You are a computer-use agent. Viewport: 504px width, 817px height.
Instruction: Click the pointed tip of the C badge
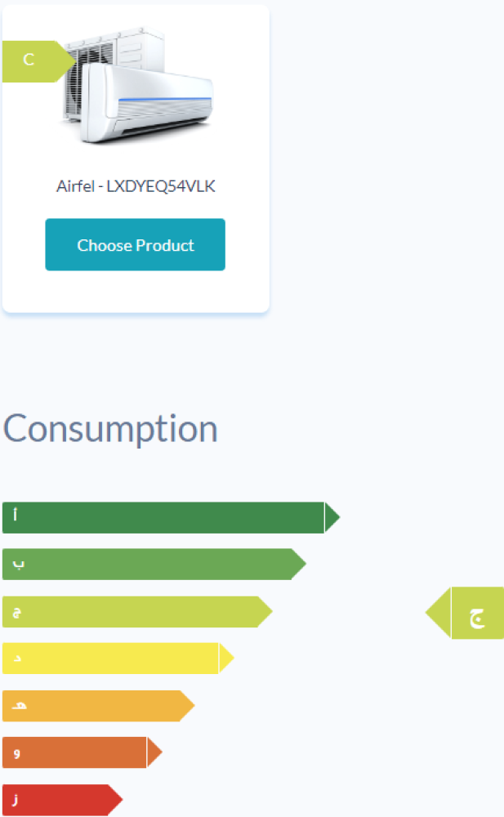[67, 61]
